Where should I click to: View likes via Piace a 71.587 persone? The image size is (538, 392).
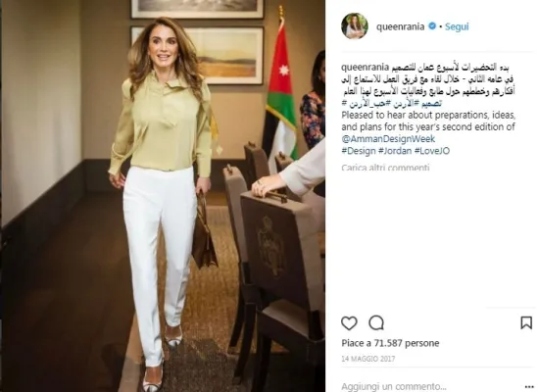click(x=390, y=343)
